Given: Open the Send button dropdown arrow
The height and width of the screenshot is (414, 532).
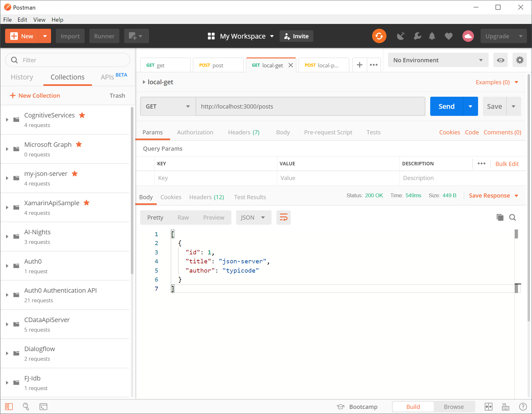Looking at the screenshot, I should pyautogui.click(x=470, y=106).
